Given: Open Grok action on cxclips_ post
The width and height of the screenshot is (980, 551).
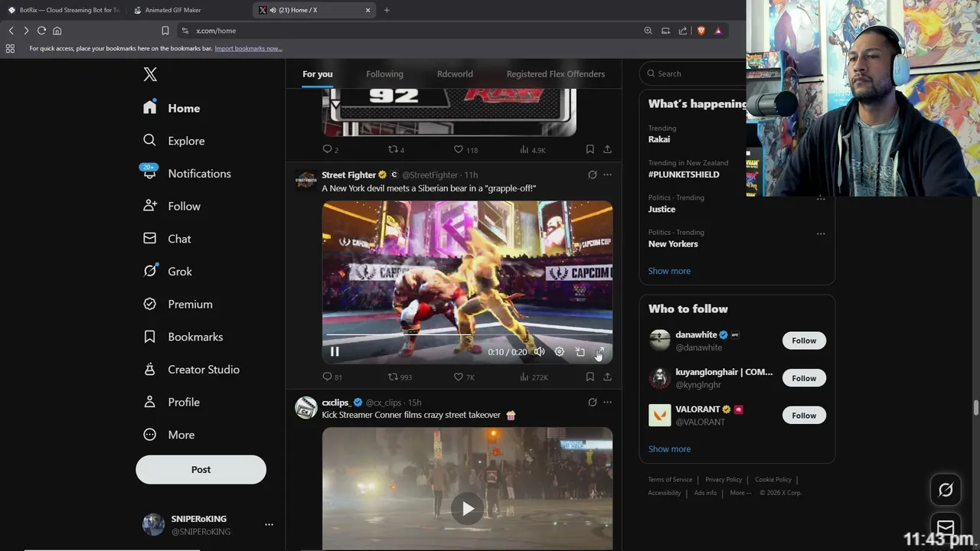Looking at the screenshot, I should coord(592,402).
